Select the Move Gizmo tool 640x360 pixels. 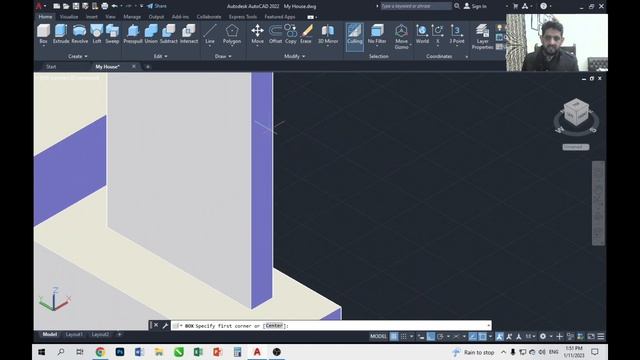pyautogui.click(x=401, y=37)
